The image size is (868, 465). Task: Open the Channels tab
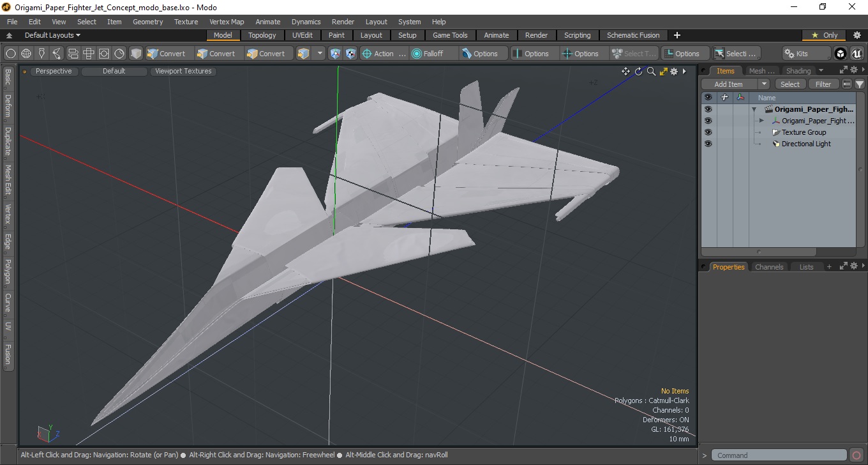coord(769,267)
